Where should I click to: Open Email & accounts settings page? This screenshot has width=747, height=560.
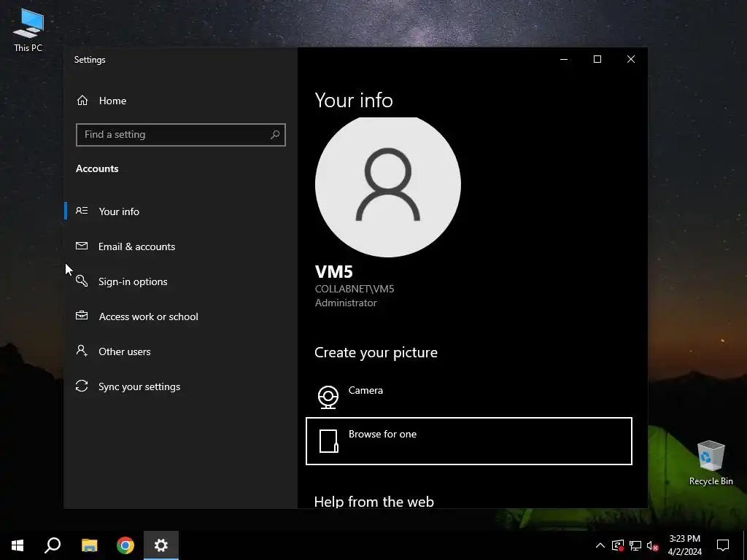(x=181, y=246)
